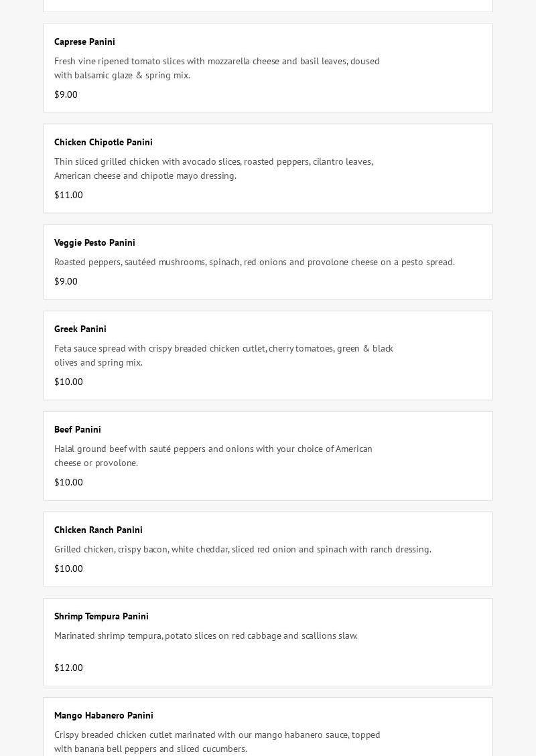Click the $12.00 Shrimp Tempura price
The width and height of the screenshot is (536, 756).
coord(68,668)
